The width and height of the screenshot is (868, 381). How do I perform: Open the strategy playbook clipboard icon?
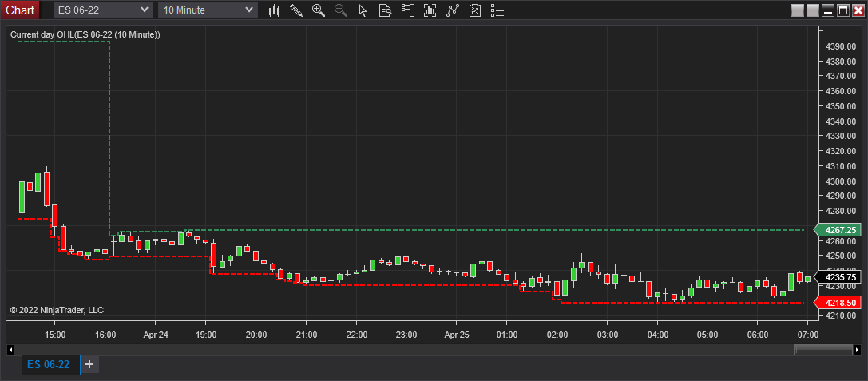(x=475, y=10)
